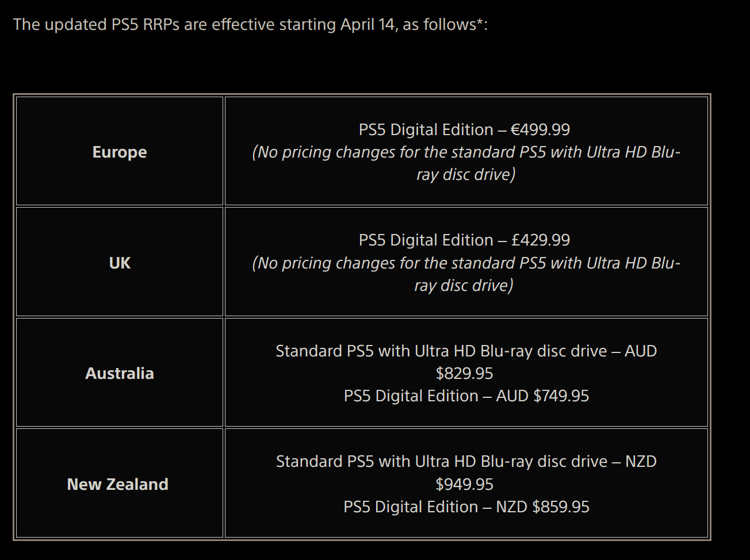Click the £429.99 price in UK row
This screenshot has width=750, height=560.
point(541,240)
